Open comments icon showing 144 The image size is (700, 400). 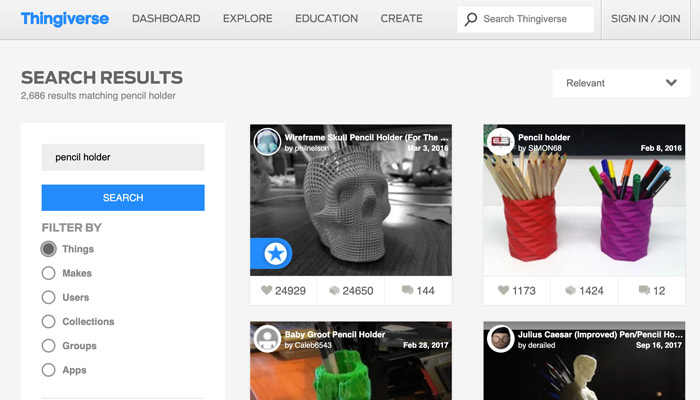(x=407, y=291)
